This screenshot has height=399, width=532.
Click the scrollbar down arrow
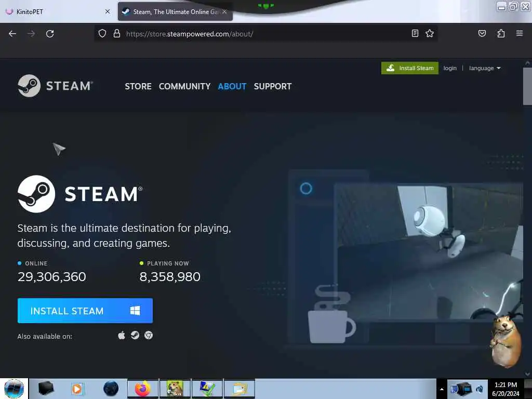coord(527,374)
